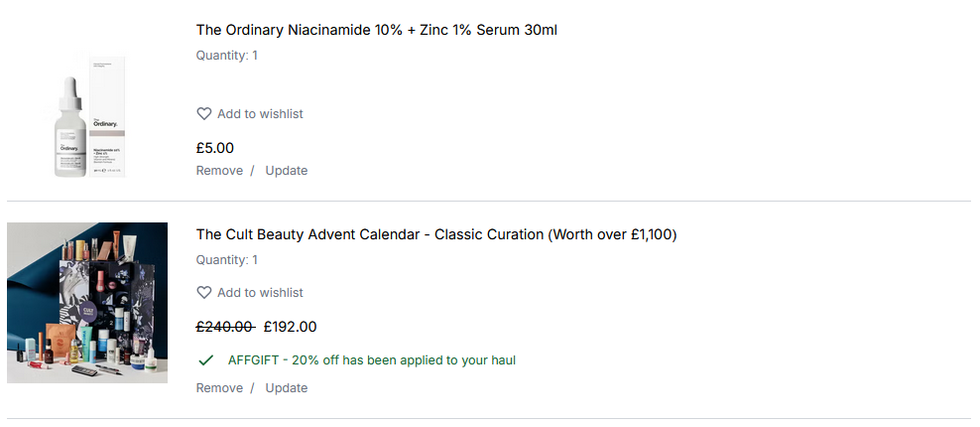Click the discounted £192.00 price
This screenshot has height=427, width=980.
click(290, 327)
